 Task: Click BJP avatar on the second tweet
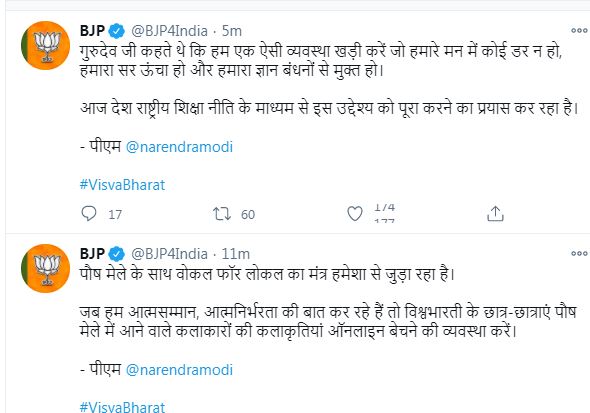point(46,268)
